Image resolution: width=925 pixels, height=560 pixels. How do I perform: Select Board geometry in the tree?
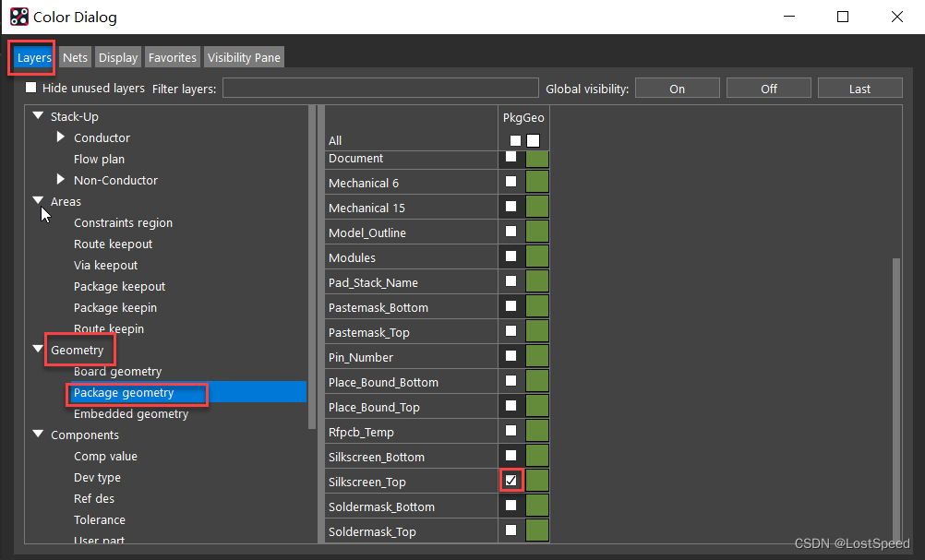117,371
